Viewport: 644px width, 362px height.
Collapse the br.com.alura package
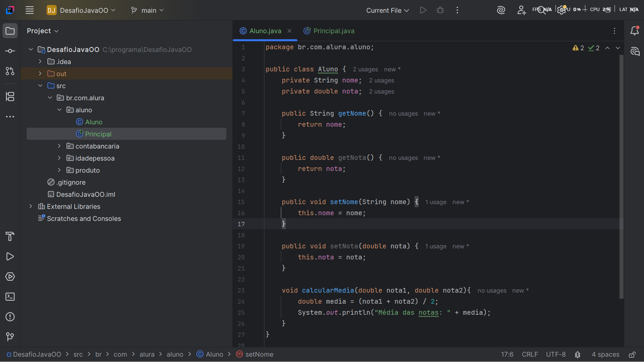(x=50, y=98)
